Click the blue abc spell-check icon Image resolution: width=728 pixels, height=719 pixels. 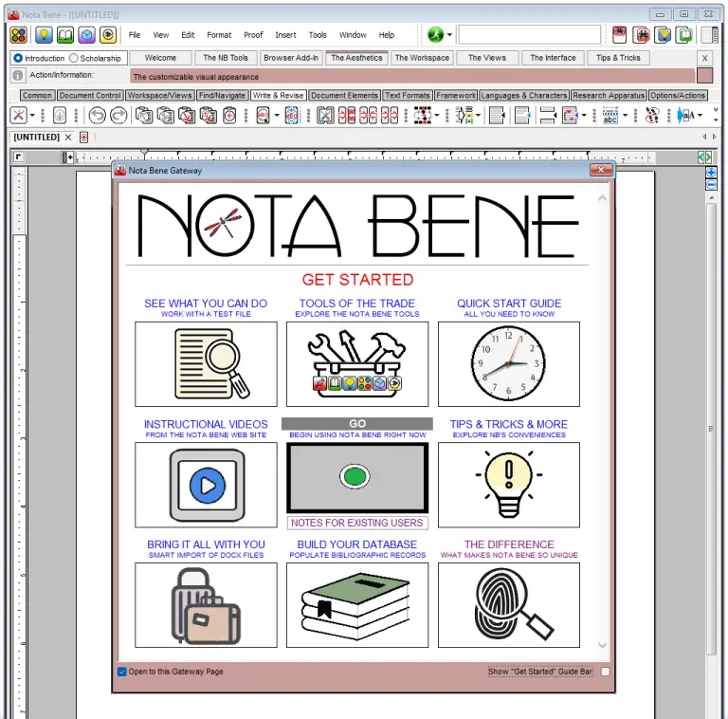(292, 115)
